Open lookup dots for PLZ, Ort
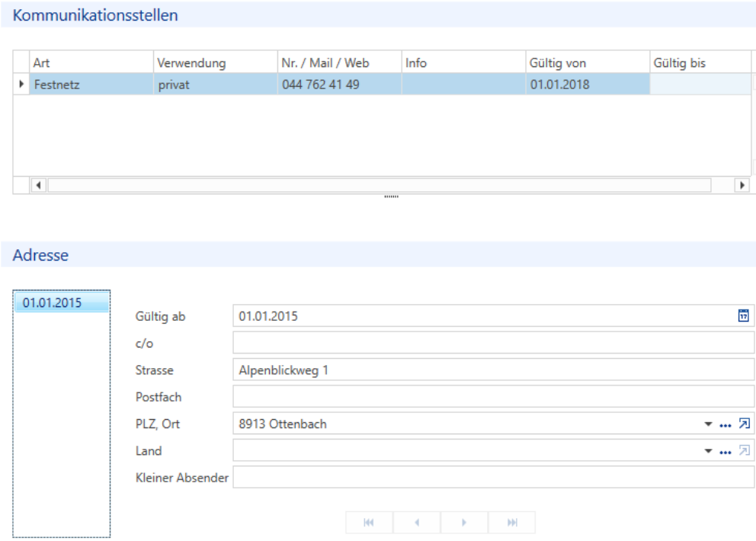This screenshot has height=541, width=756. pos(726,424)
